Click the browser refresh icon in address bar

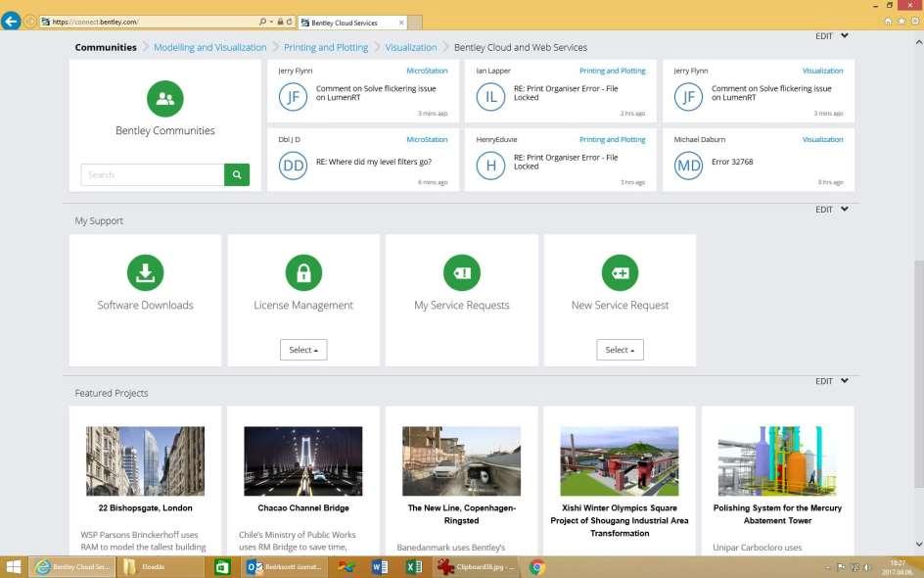pyautogui.click(x=290, y=22)
